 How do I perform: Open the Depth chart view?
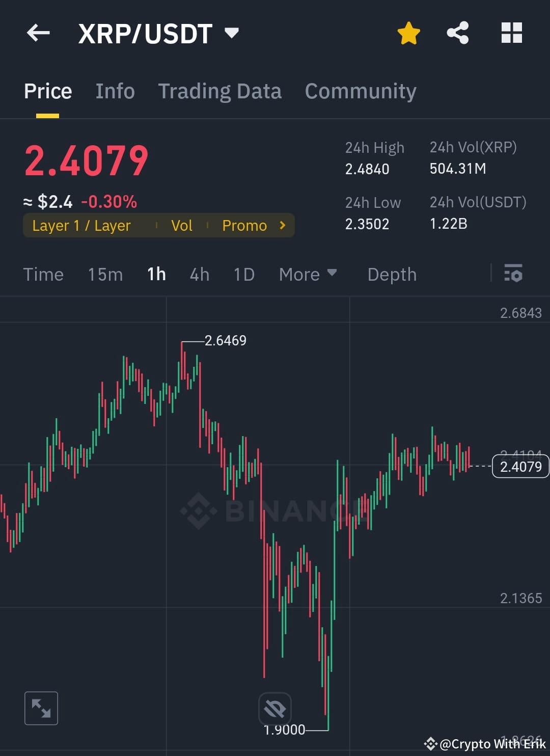[392, 274]
